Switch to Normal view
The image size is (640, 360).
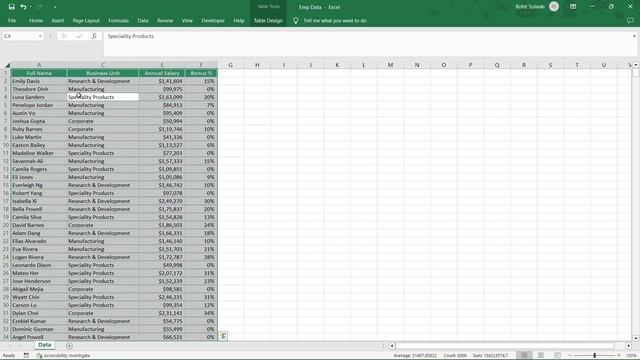point(524,355)
